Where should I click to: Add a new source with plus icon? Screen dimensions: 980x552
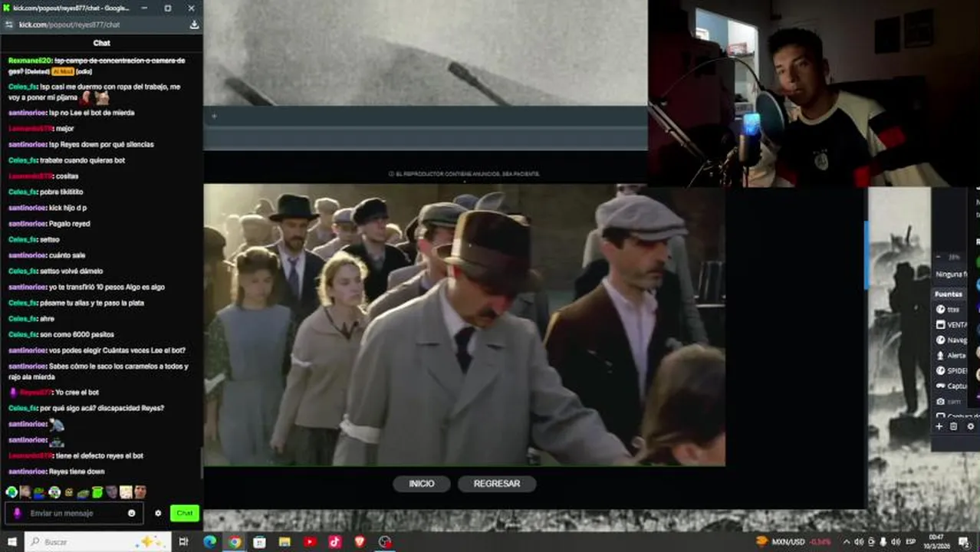(939, 426)
